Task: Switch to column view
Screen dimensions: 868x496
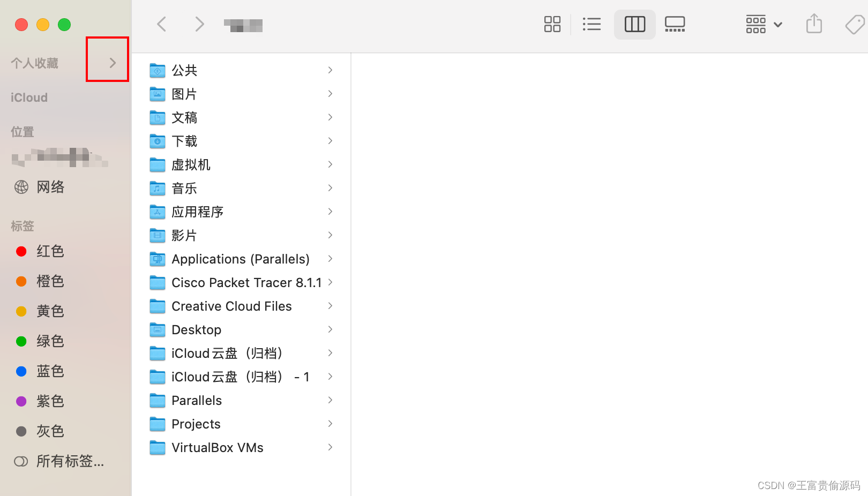Action: coord(635,24)
